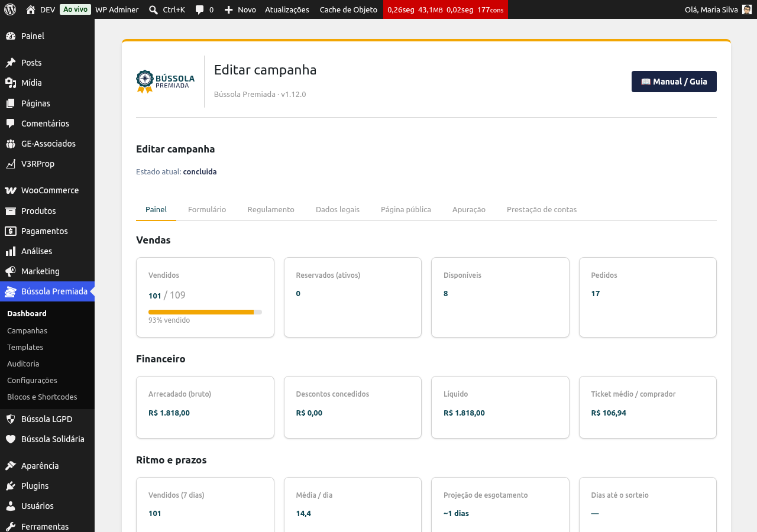Click the Líquido R$ 1.818,00 value
This screenshot has width=757, height=532.
464,413
